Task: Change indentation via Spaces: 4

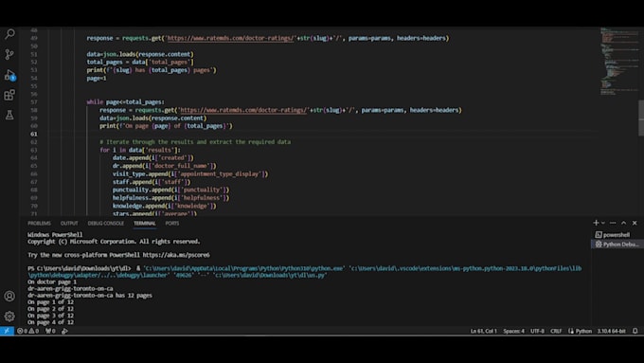Action: 514,331
